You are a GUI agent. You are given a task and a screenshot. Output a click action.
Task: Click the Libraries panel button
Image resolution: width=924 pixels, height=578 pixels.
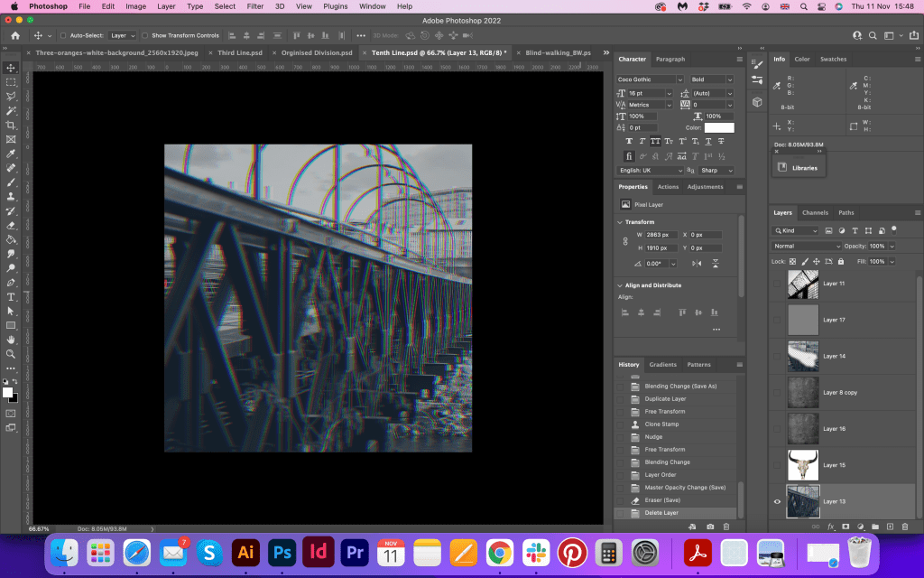pos(798,167)
